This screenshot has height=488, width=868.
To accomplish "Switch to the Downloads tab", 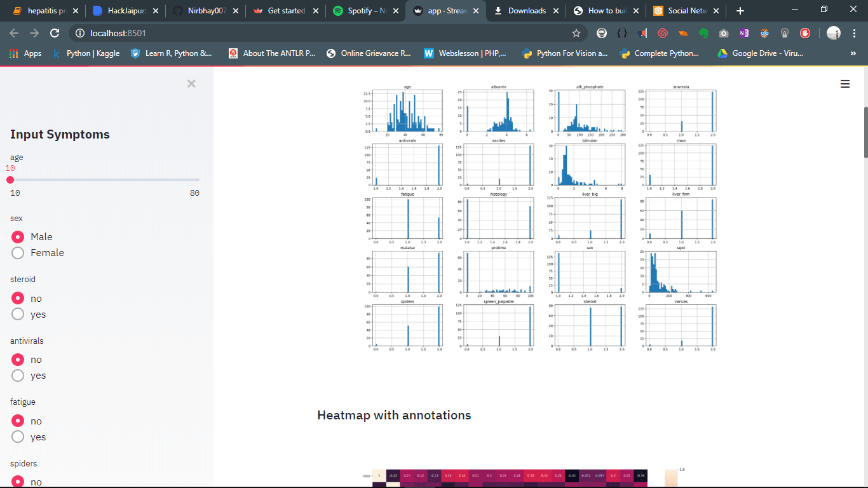I will (525, 11).
